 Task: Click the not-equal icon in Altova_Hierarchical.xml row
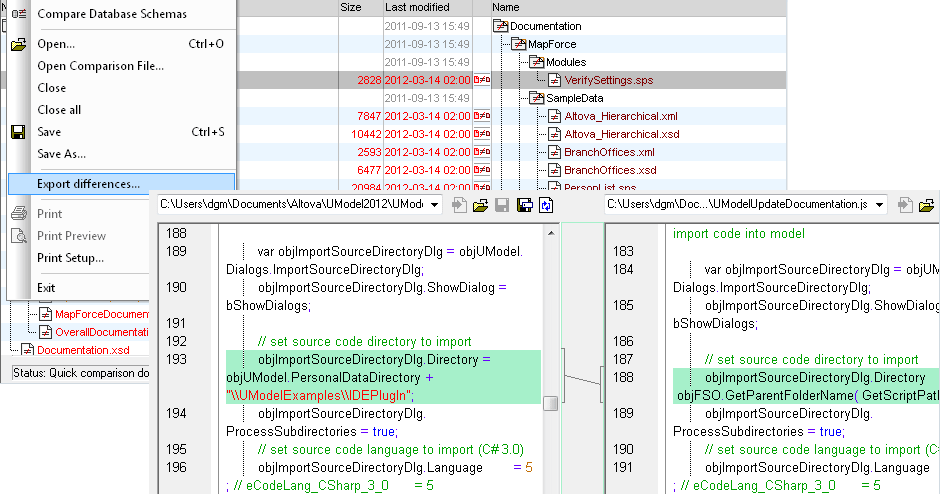pyautogui.click(x=481, y=116)
